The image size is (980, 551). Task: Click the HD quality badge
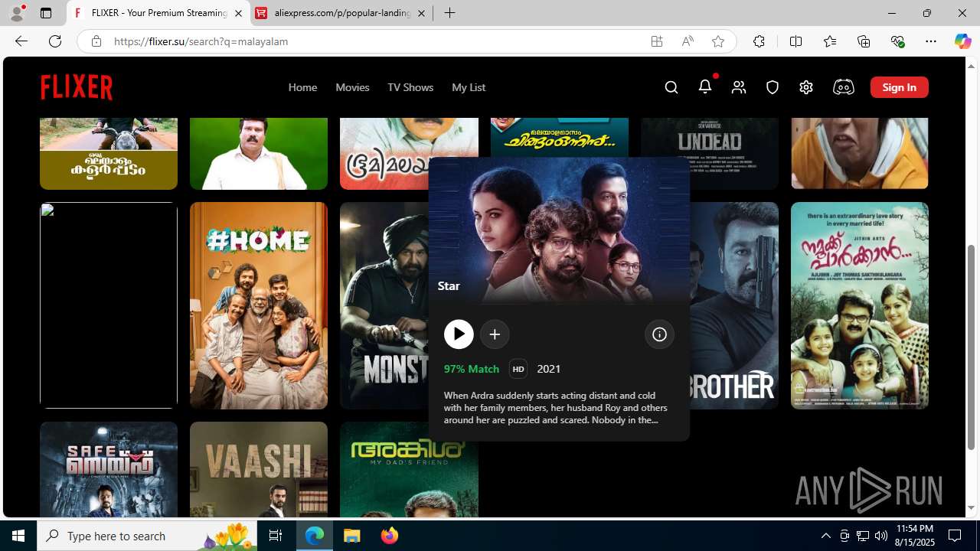tap(518, 369)
